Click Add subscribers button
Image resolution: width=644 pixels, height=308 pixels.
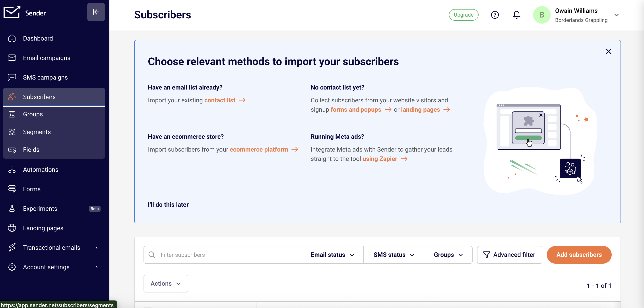click(x=579, y=255)
